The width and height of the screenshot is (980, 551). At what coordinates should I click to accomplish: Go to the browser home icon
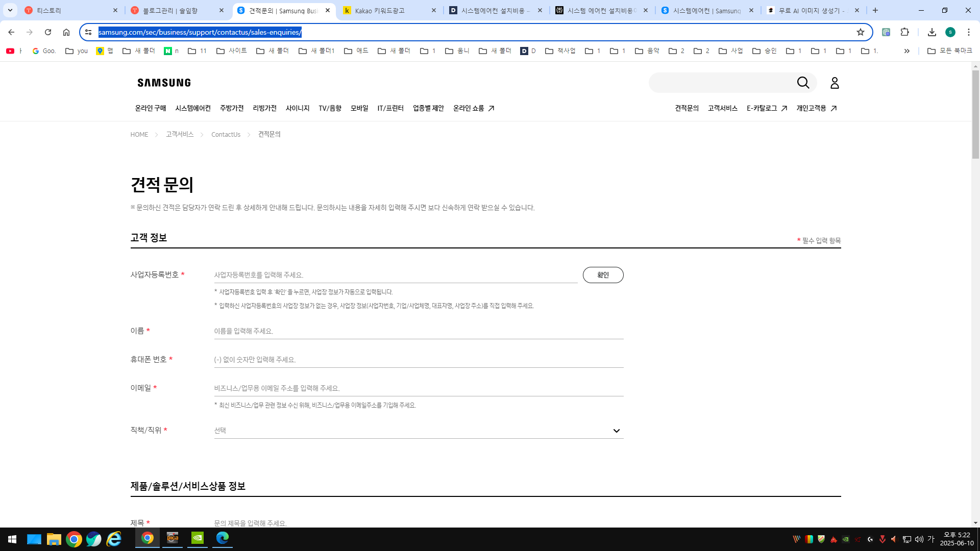coord(66,32)
